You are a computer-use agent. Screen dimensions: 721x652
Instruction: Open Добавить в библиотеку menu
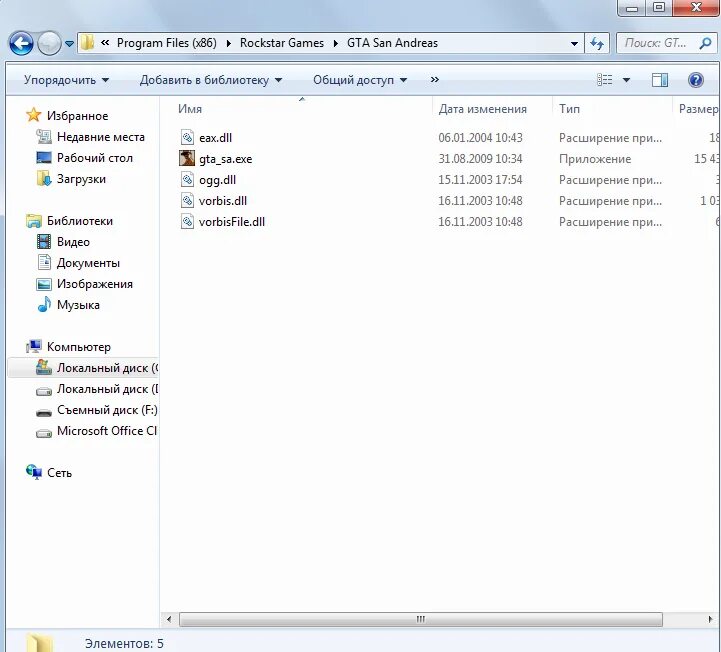(211, 80)
